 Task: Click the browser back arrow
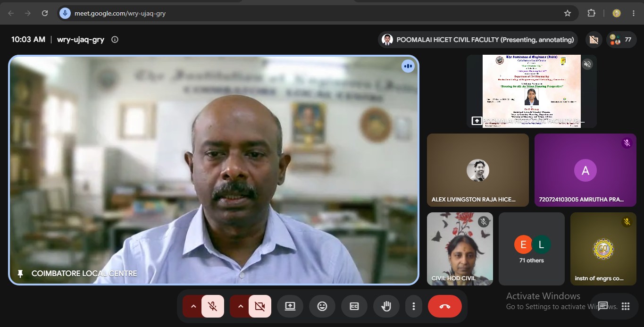point(11,13)
